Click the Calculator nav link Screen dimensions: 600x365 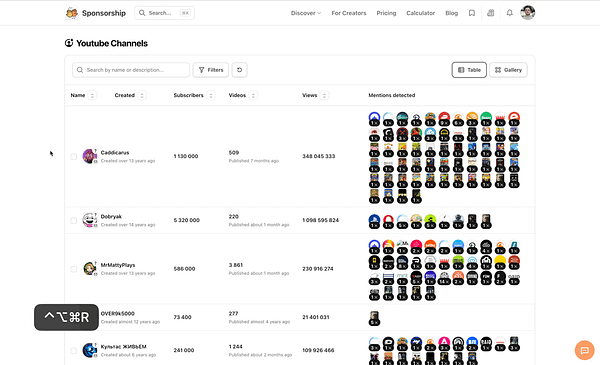421,13
